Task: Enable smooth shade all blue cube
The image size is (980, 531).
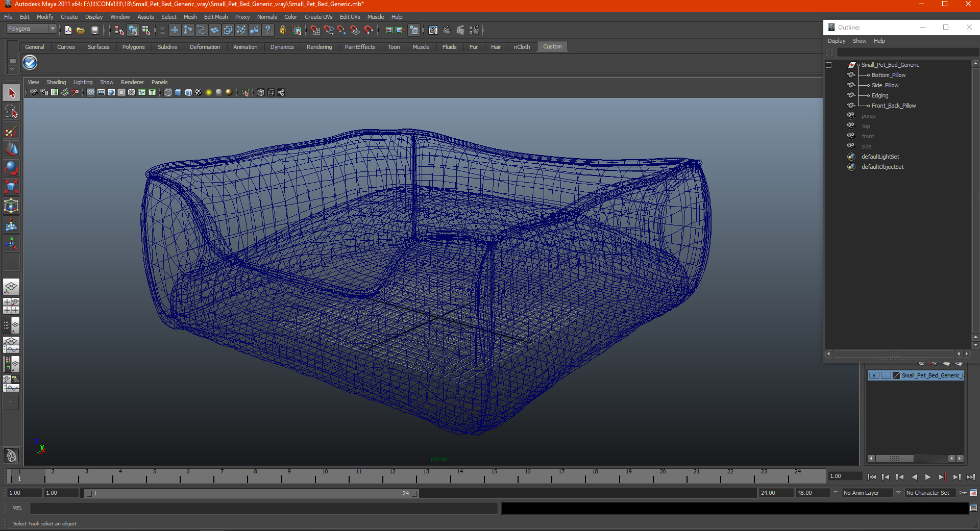Action: (x=178, y=92)
